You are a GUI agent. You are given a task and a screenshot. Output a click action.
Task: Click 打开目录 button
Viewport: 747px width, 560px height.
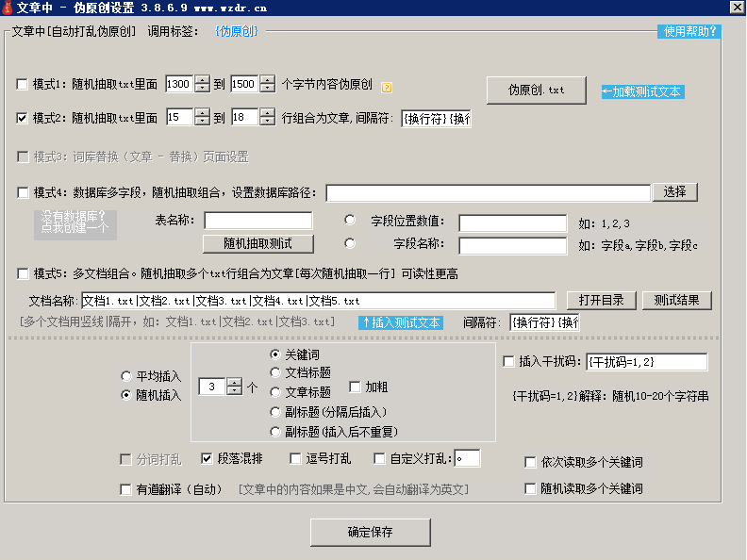tap(601, 301)
